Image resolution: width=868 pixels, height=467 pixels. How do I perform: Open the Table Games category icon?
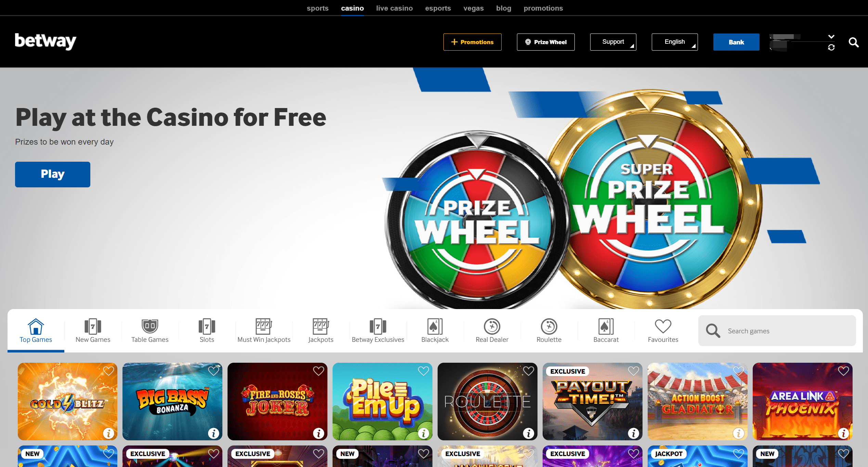[x=150, y=326]
